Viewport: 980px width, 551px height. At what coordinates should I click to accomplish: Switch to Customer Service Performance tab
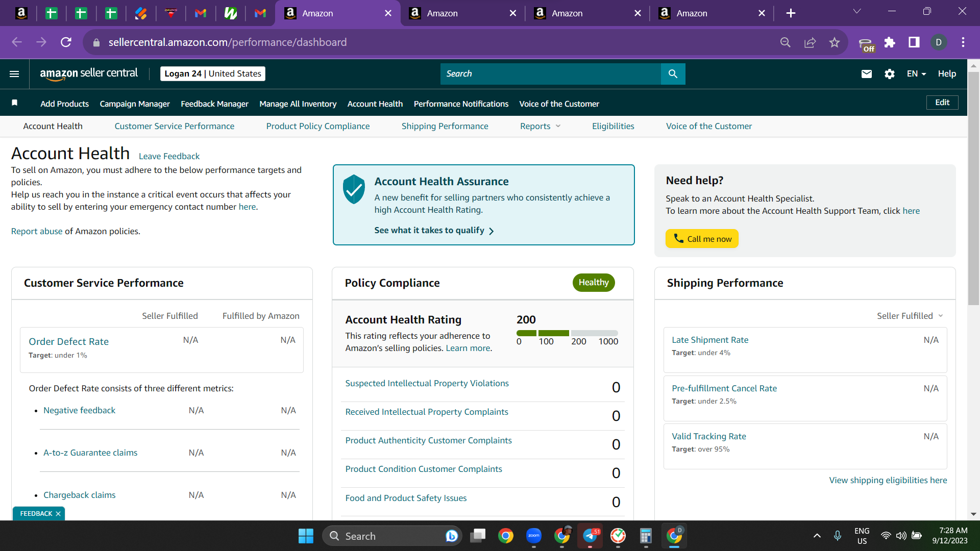click(175, 126)
